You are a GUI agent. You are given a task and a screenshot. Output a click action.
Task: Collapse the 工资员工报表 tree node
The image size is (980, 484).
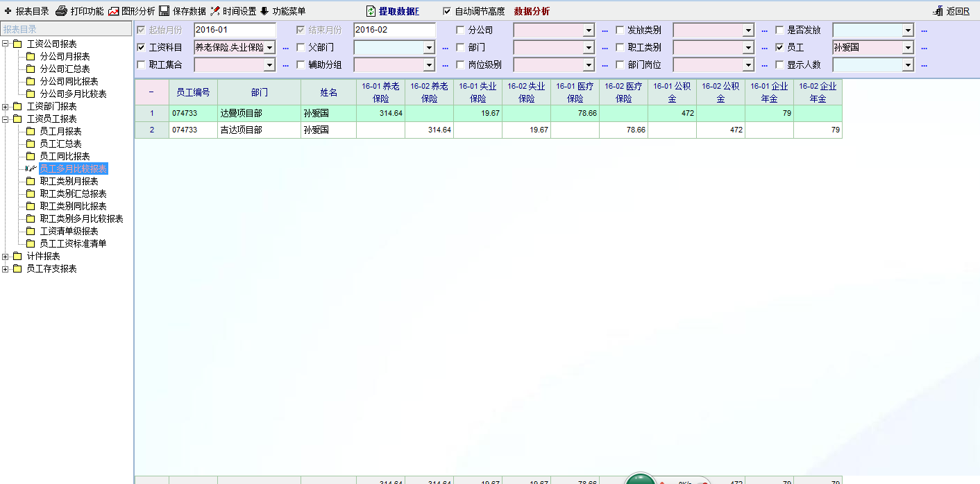(6, 119)
